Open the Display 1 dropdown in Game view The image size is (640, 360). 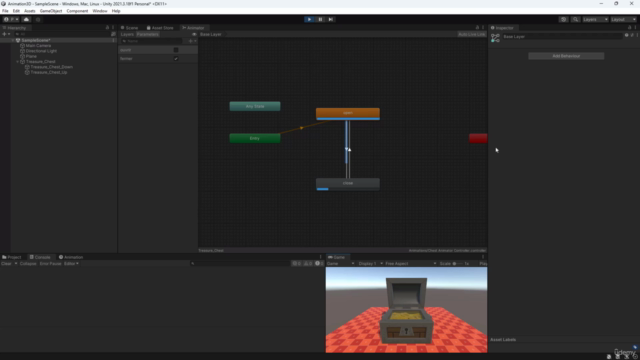coord(370,264)
